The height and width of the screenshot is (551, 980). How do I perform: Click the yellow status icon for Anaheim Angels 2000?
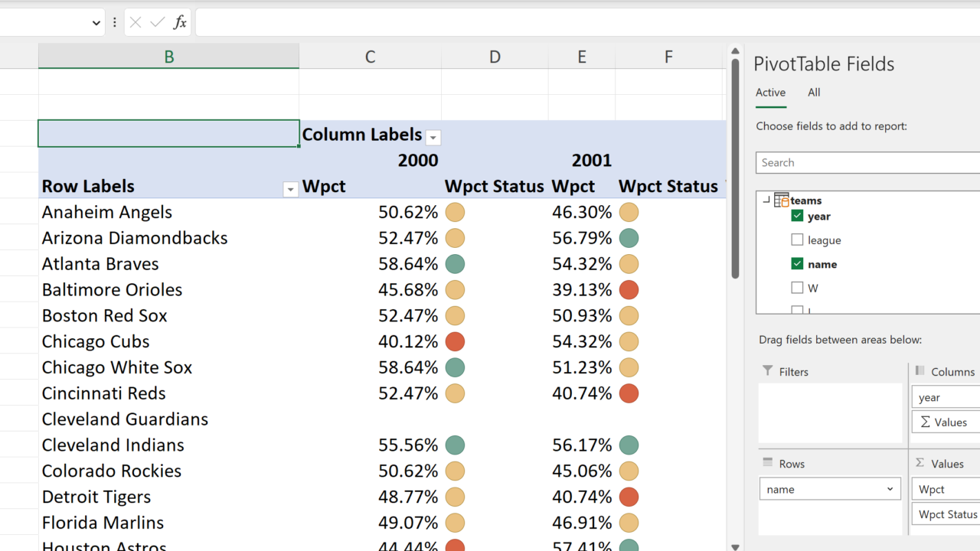tap(455, 212)
